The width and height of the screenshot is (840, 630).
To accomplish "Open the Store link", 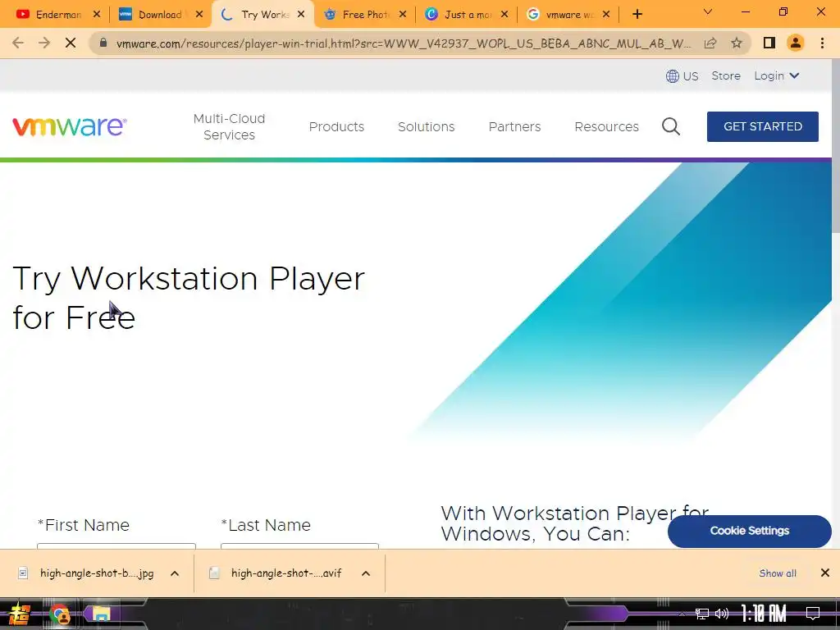I will (726, 76).
